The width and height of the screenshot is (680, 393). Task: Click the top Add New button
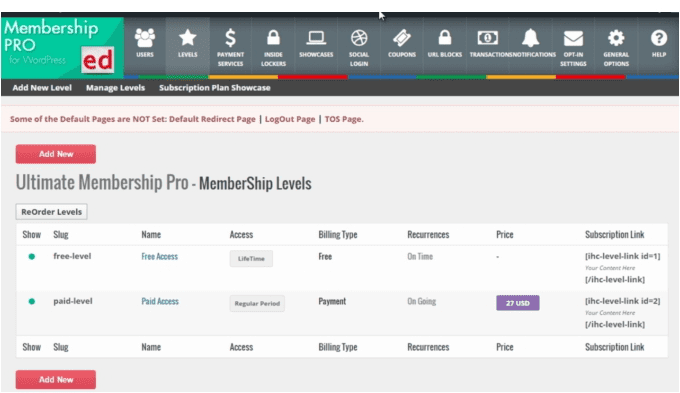point(56,154)
